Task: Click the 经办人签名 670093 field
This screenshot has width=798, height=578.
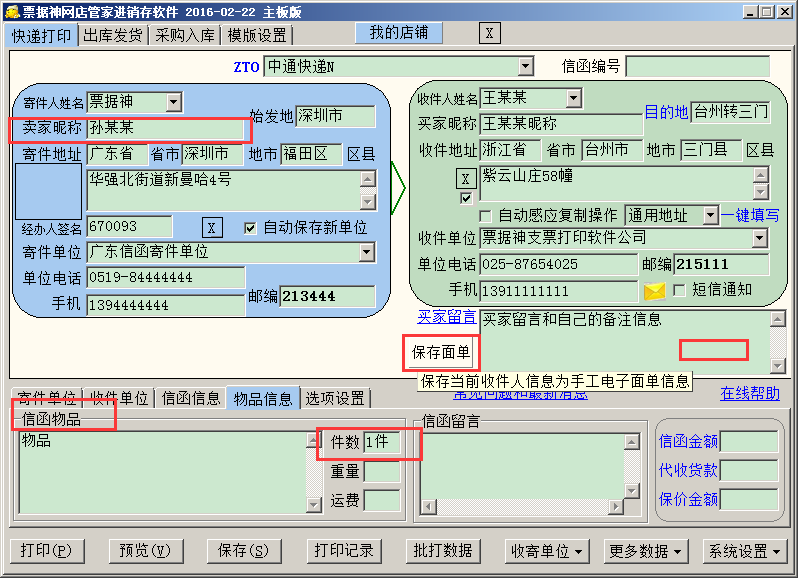Action: coord(129,226)
